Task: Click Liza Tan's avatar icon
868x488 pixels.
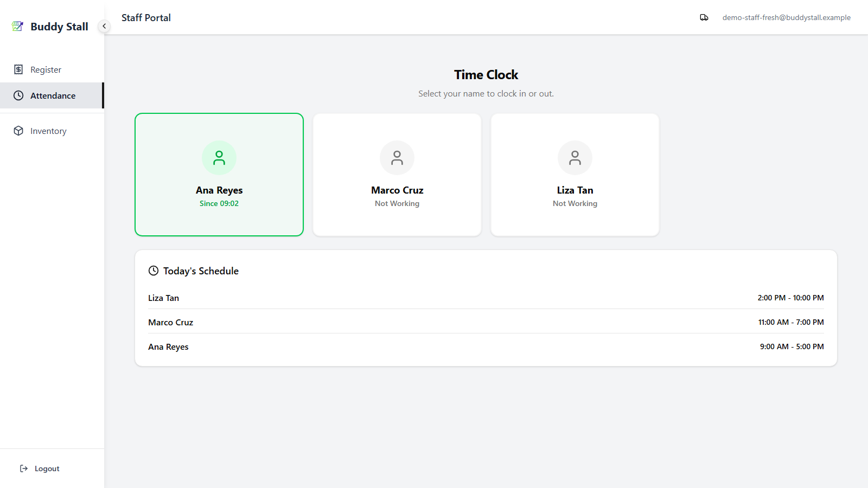Action: (x=575, y=158)
